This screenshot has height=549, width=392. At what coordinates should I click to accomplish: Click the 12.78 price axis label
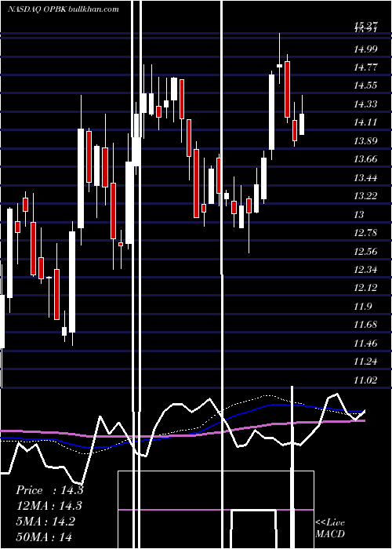pos(365,233)
